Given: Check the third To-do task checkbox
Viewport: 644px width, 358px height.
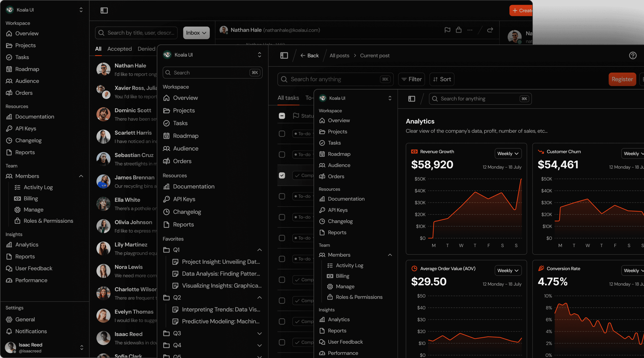Looking at the screenshot, I should click(282, 196).
